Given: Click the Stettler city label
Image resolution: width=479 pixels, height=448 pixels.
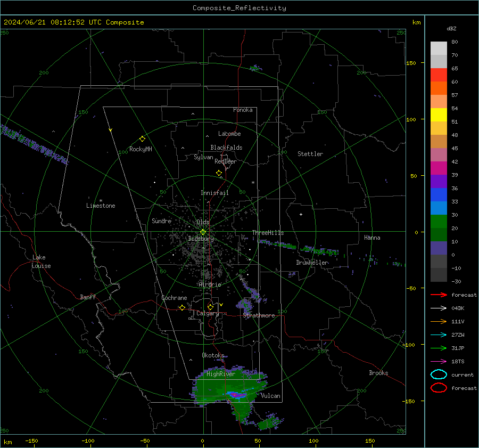Looking at the screenshot, I should click(x=310, y=154).
